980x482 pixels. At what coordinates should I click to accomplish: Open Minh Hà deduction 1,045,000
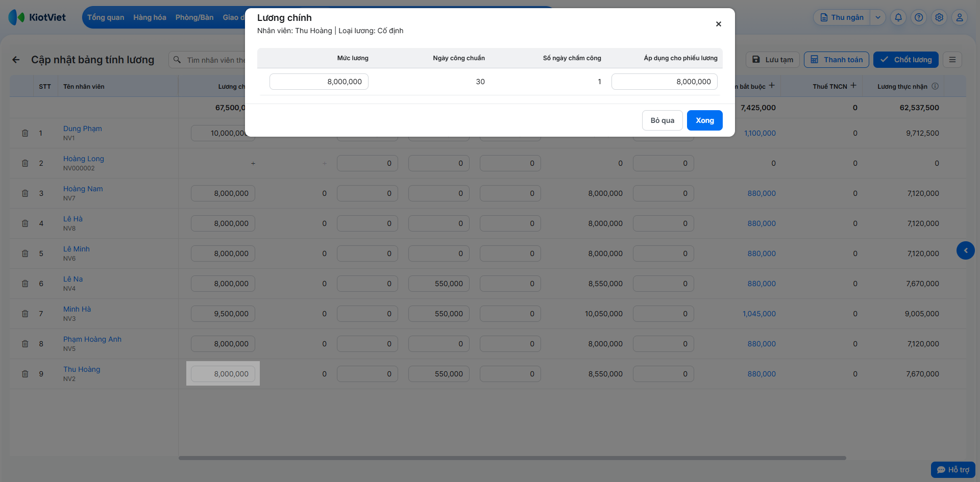[x=759, y=314]
